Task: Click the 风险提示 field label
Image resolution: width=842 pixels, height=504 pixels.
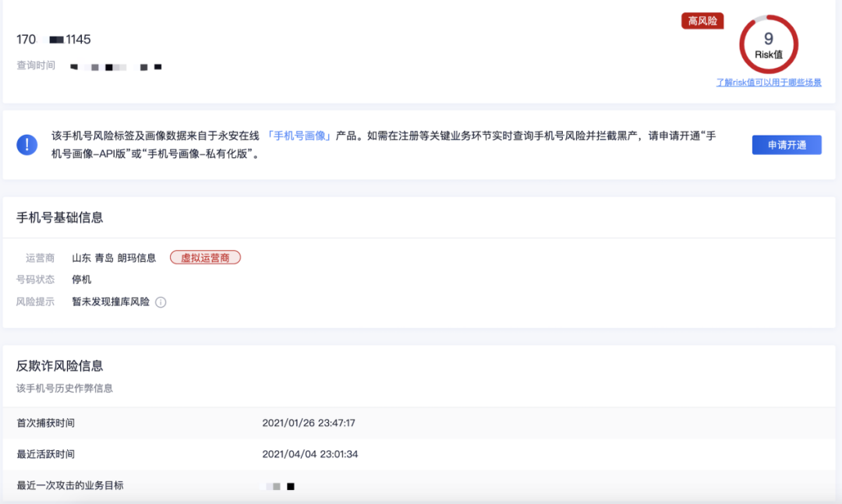Action: click(35, 302)
